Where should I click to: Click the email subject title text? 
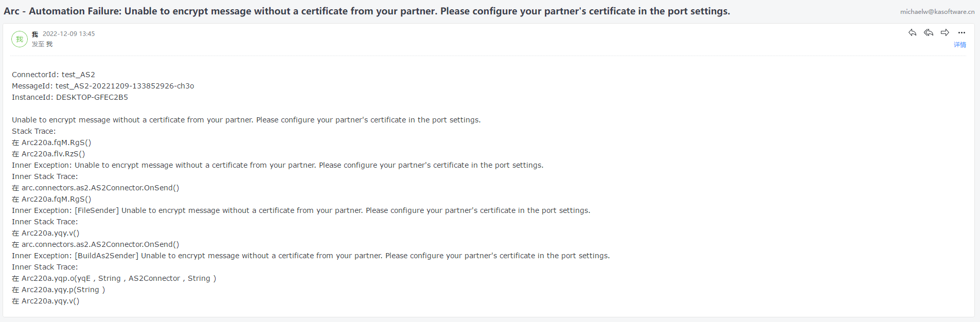(x=367, y=11)
